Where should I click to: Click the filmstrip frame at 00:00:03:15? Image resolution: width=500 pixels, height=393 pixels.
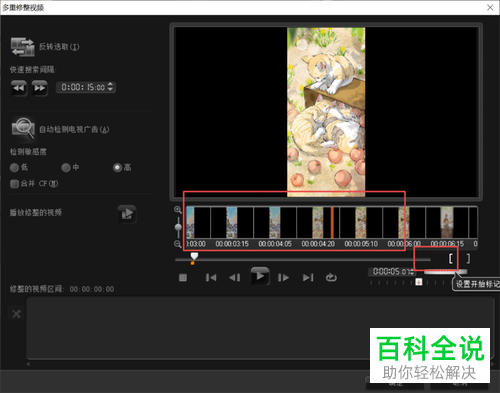pos(232,222)
